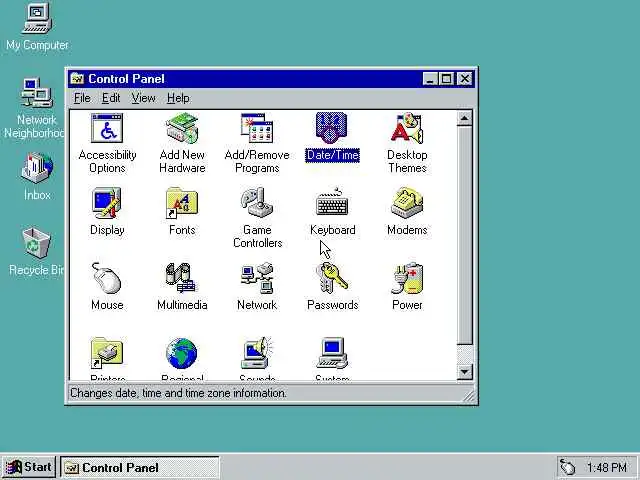Click Control Panel taskbar button
The image size is (640, 480).
(140, 467)
